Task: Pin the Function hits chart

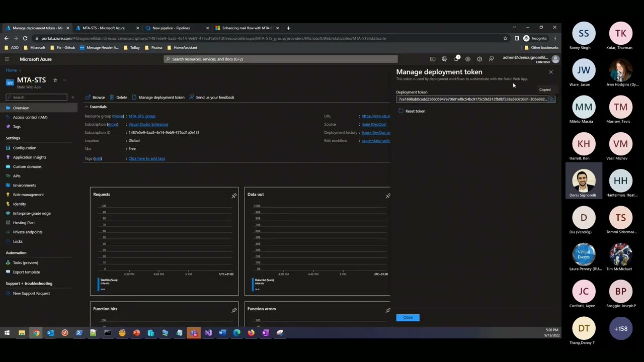Action: coord(234,310)
